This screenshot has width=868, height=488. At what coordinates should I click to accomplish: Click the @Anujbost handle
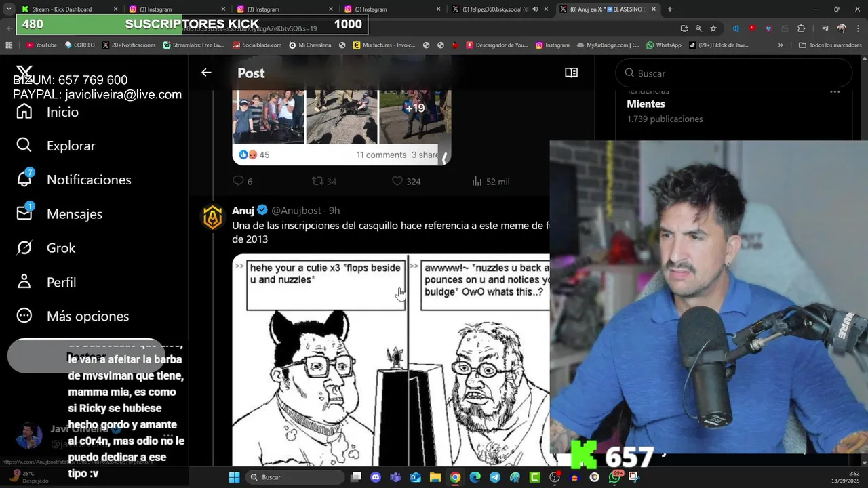click(x=298, y=211)
